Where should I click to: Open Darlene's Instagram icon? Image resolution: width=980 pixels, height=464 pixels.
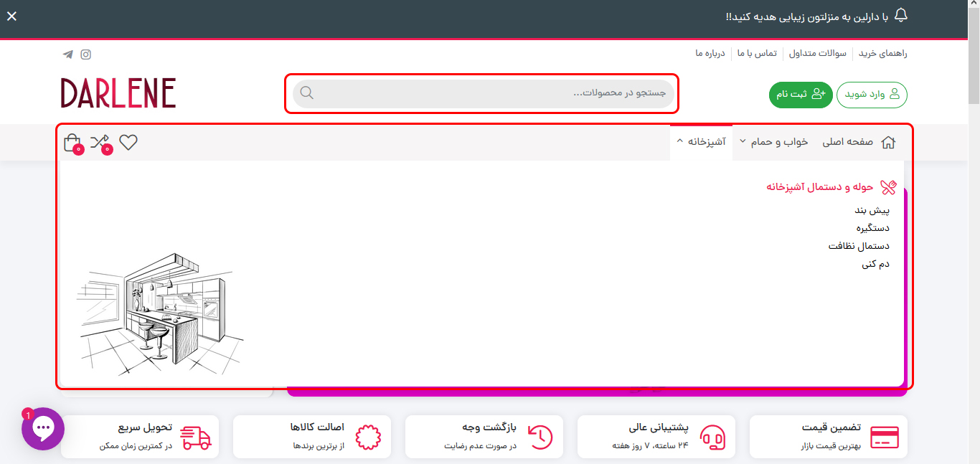coord(85,54)
